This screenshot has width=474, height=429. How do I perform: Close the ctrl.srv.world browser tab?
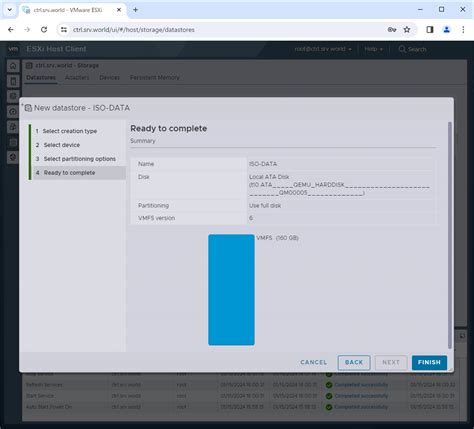(x=119, y=10)
